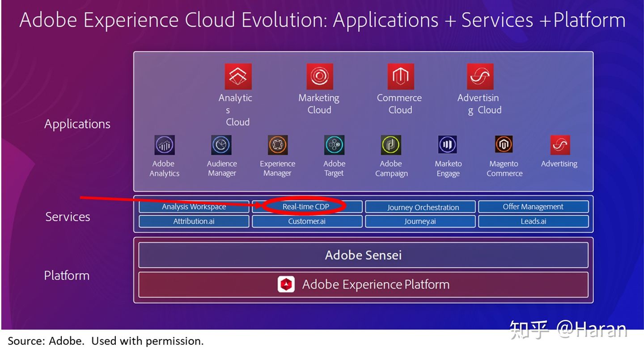The height and width of the screenshot is (356, 644).
Task: Click the Adobe Analytics label text
Action: pyautogui.click(x=164, y=168)
